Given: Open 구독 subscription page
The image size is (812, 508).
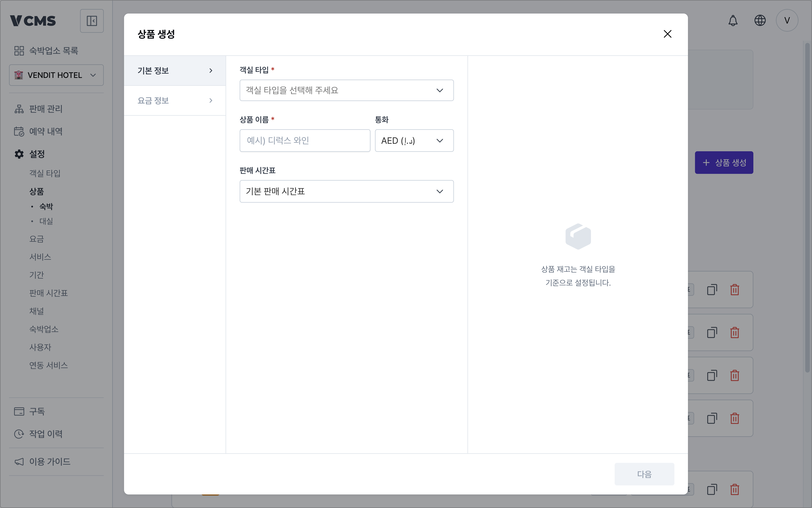Looking at the screenshot, I should pos(30,412).
